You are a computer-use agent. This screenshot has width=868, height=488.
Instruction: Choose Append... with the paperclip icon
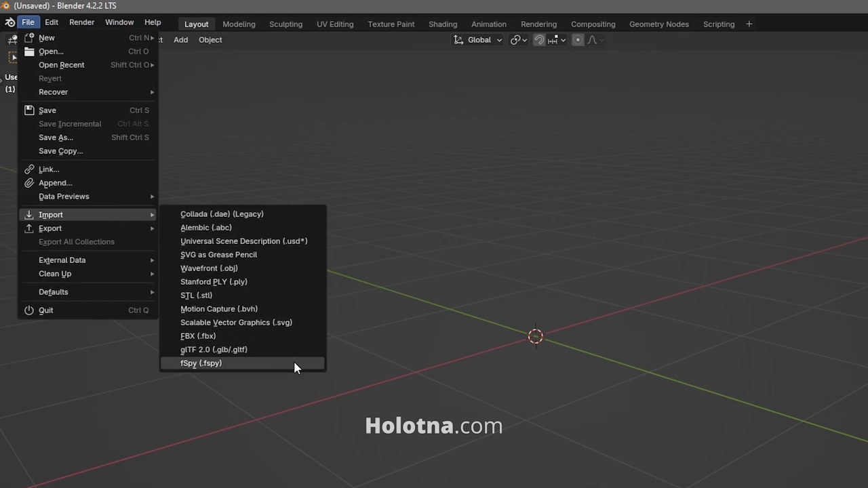pos(88,183)
